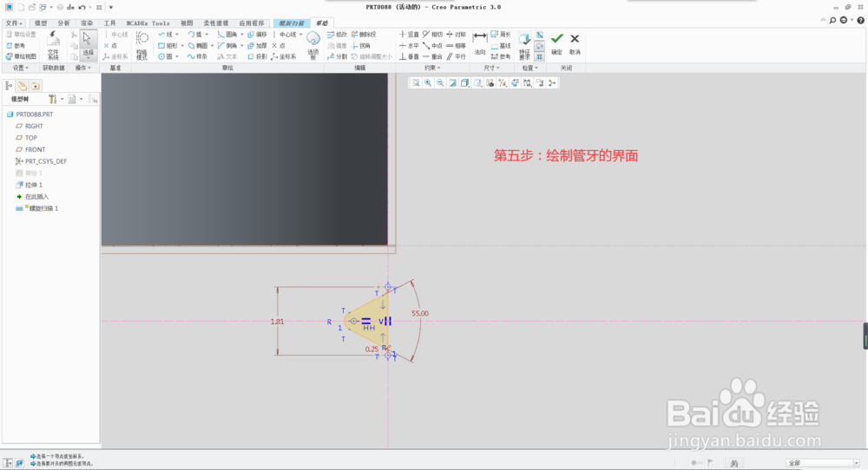Click the 周长 perimeter dimension tool
Viewport: 868px width, 470px height.
pos(501,35)
